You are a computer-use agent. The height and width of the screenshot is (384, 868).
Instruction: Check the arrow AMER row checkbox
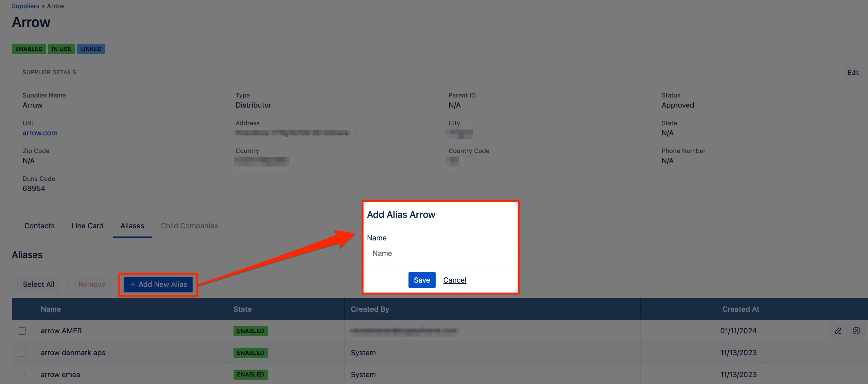tap(22, 331)
